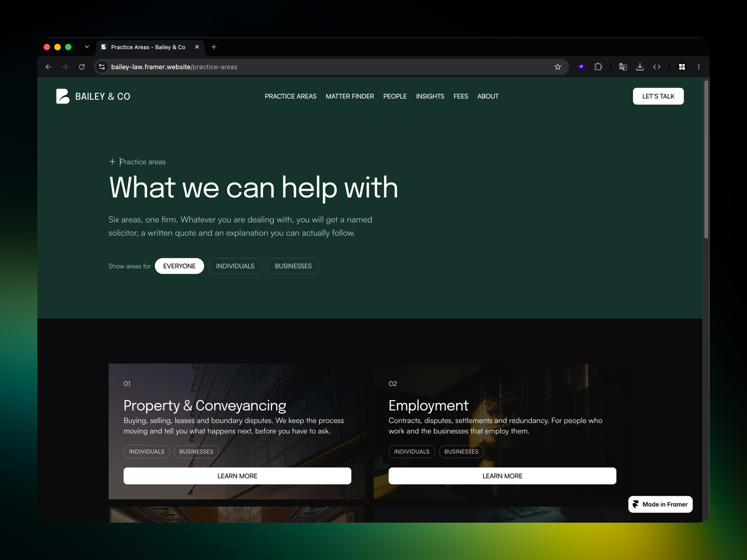
Task: Click the "Show areas for" label
Action: [130, 266]
